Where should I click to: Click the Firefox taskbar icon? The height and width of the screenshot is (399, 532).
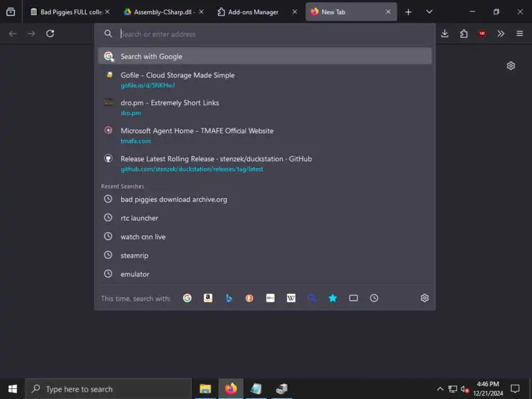pyautogui.click(x=231, y=389)
